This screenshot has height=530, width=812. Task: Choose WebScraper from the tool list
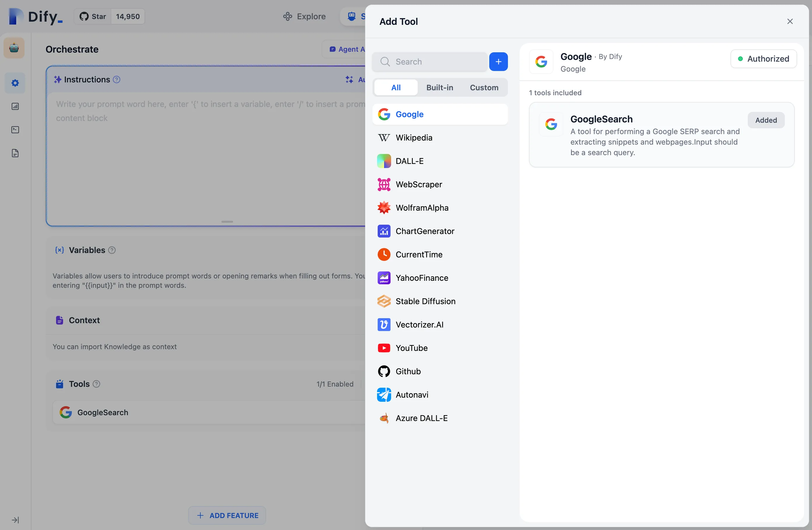click(x=418, y=184)
